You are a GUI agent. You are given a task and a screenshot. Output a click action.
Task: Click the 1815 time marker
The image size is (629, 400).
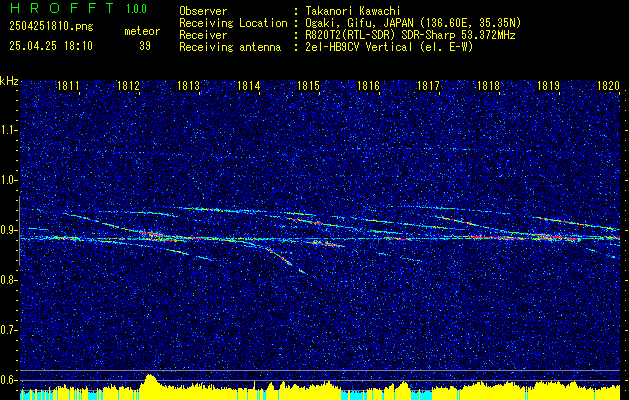click(x=308, y=85)
